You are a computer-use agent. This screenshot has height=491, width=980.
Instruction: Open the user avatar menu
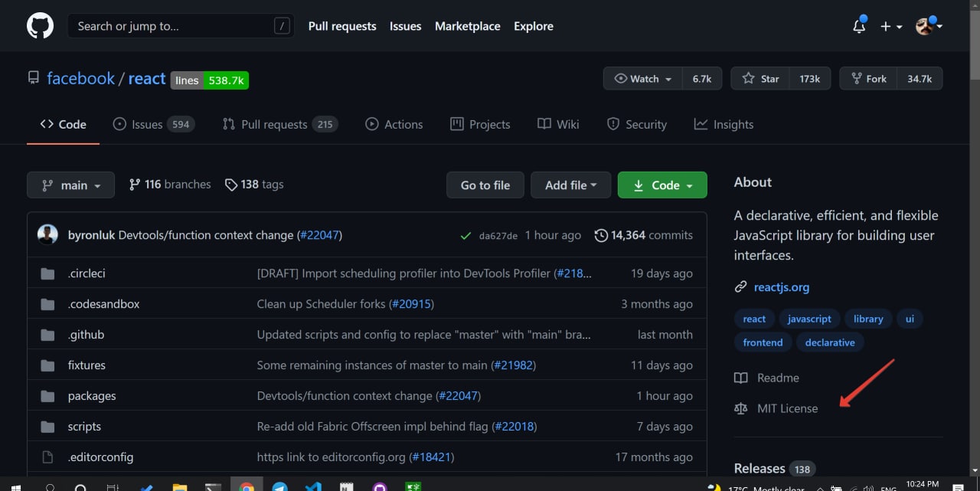pyautogui.click(x=928, y=26)
